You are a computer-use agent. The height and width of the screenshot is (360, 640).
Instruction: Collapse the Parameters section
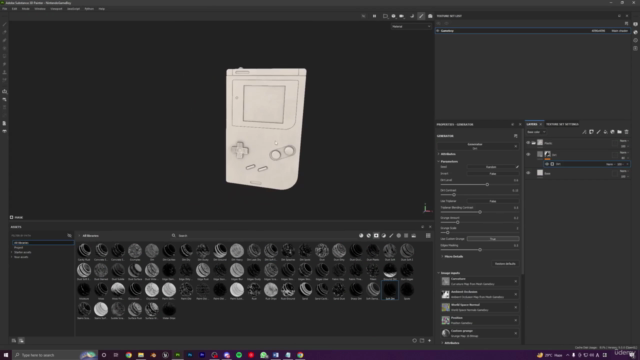(x=439, y=161)
